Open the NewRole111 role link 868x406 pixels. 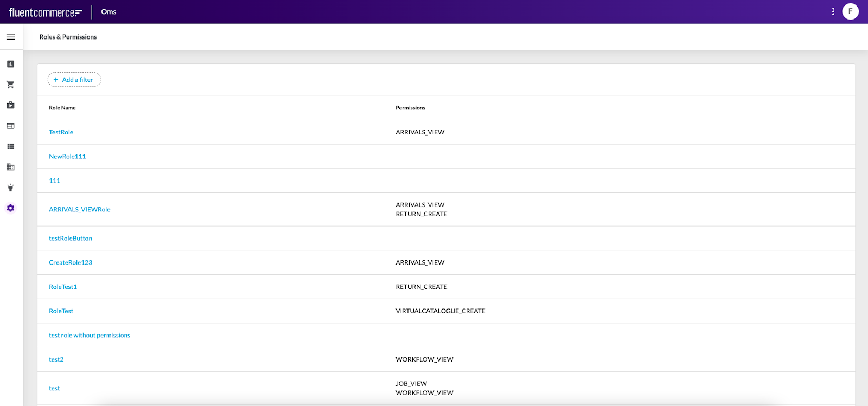pos(67,157)
